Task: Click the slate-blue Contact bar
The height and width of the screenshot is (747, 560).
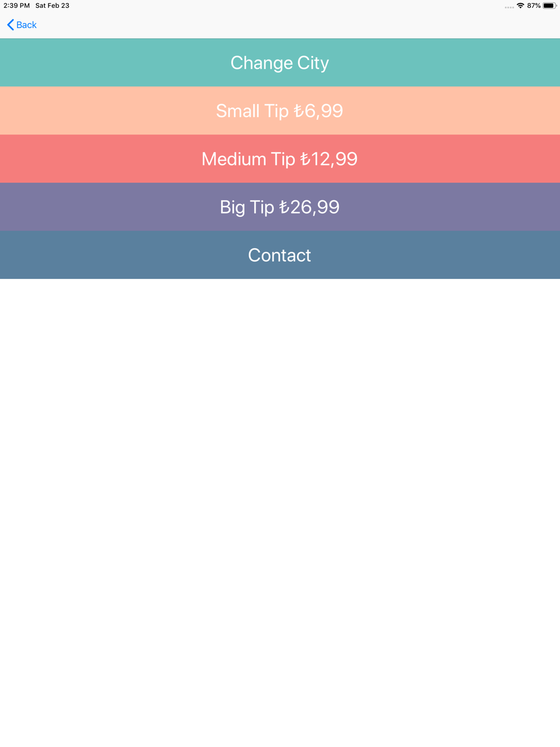Action: pyautogui.click(x=280, y=255)
